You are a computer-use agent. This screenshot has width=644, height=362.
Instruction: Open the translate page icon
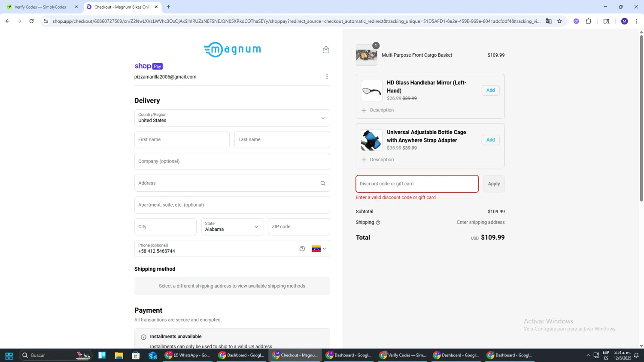(548, 21)
